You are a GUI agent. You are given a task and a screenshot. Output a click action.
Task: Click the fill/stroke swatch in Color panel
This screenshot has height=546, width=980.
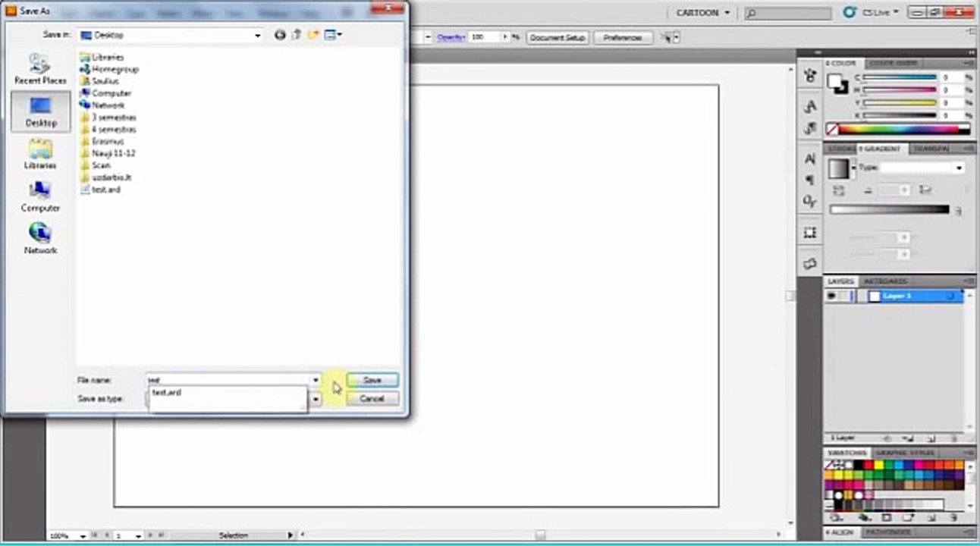tap(839, 85)
